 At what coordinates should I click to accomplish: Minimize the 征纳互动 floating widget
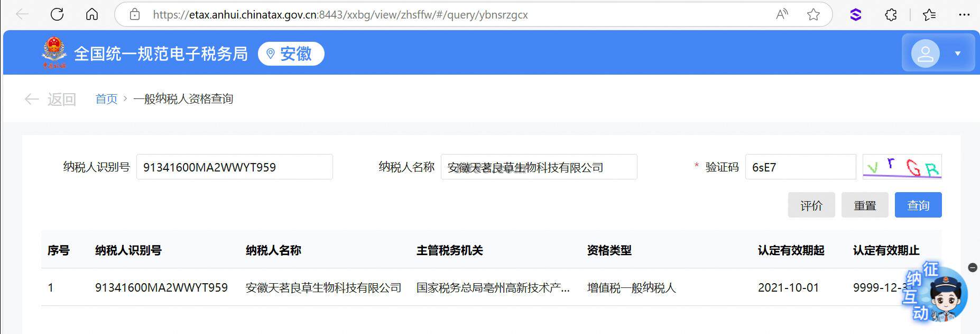[973, 267]
